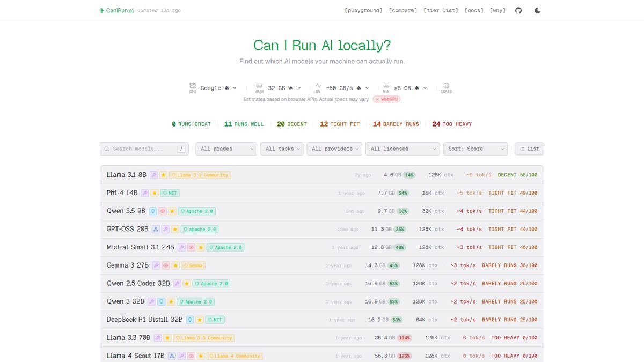644x362 pixels.
Task: Click the bandwidth pulse icon
Action: click(x=318, y=86)
